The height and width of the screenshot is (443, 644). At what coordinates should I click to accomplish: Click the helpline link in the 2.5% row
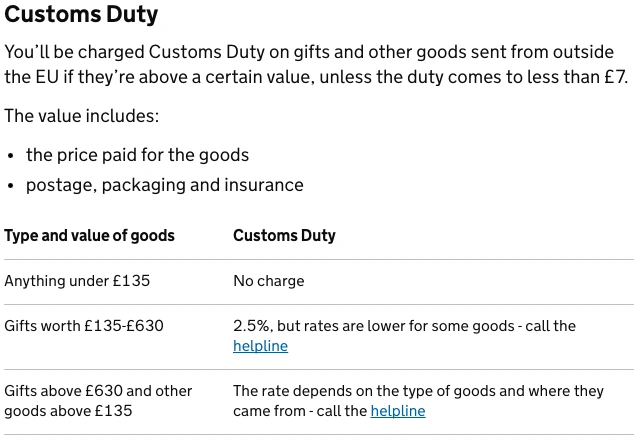[x=260, y=346]
